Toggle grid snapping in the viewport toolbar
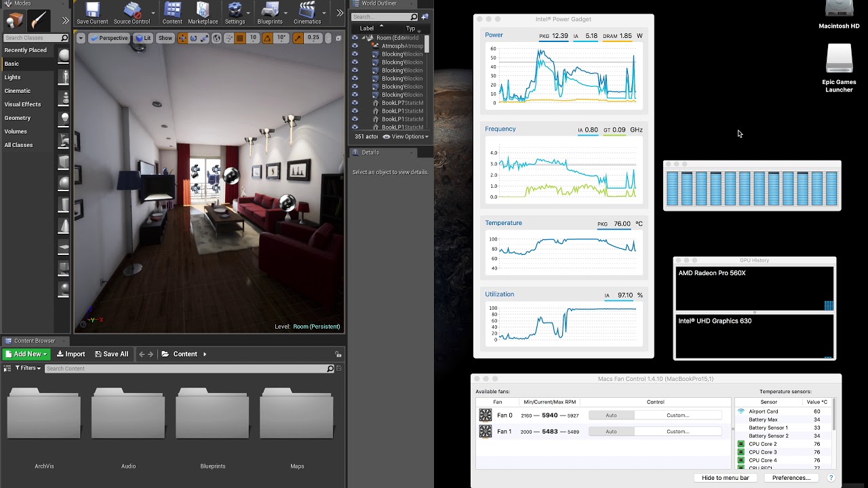This screenshot has height=488, width=868. coord(239,38)
